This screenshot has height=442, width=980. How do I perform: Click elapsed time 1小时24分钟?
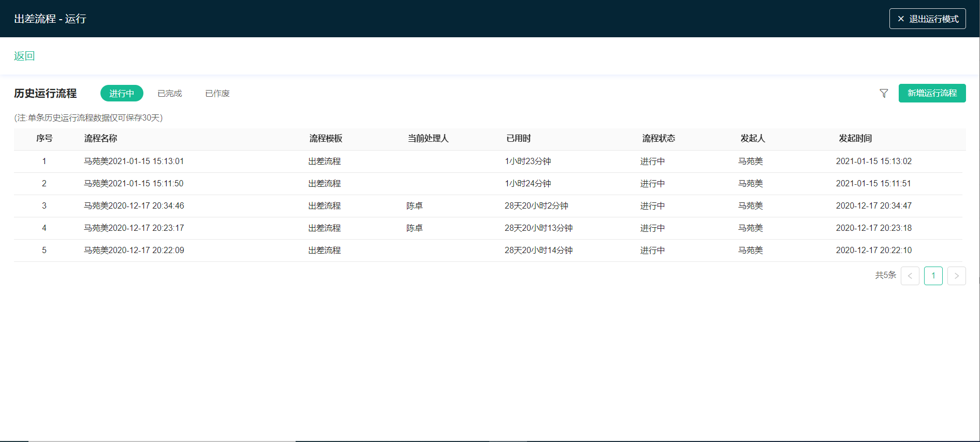528,183
